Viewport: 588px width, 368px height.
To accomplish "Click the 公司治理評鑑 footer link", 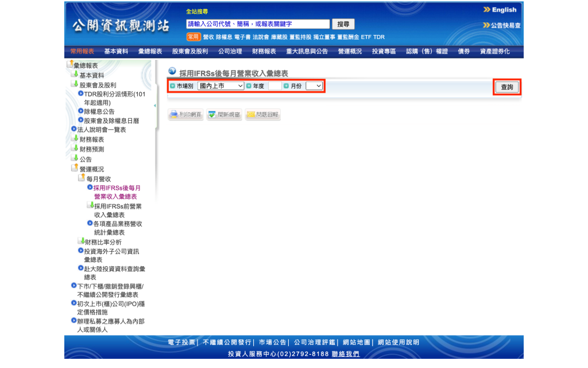I will [315, 343].
